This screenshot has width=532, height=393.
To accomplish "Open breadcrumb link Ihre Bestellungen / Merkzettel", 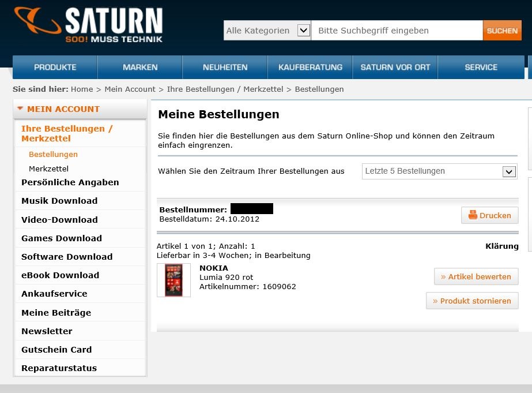I will coord(225,89).
